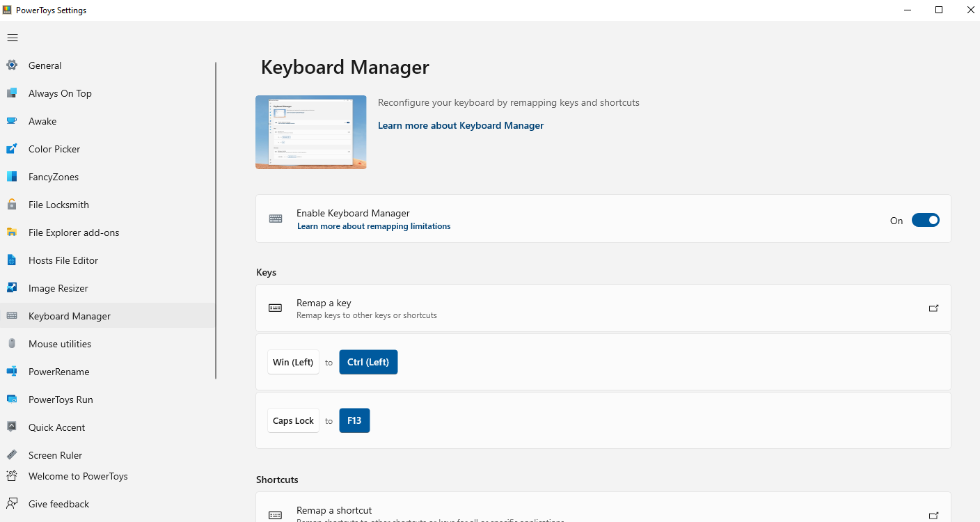The image size is (980, 522).
Task: Select the FancyZones icon in sidebar
Action: click(x=12, y=177)
